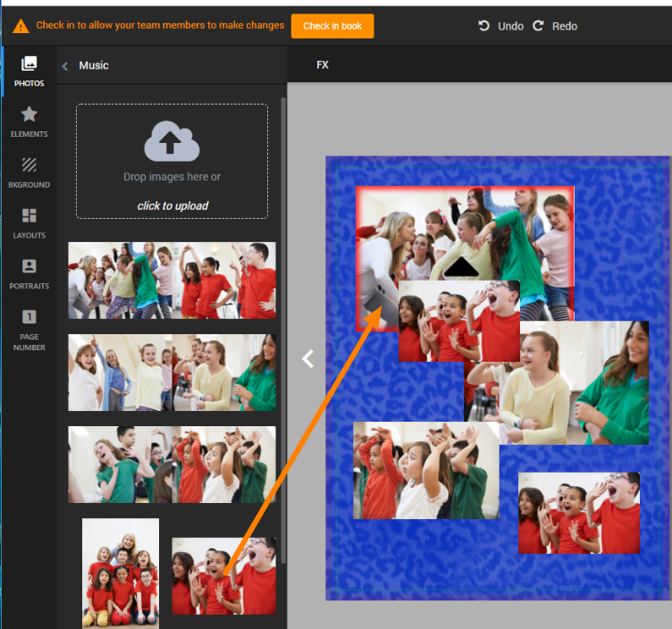
Task: Select the overlapping canvas photo of shouting kids in red
Action: coord(459,322)
